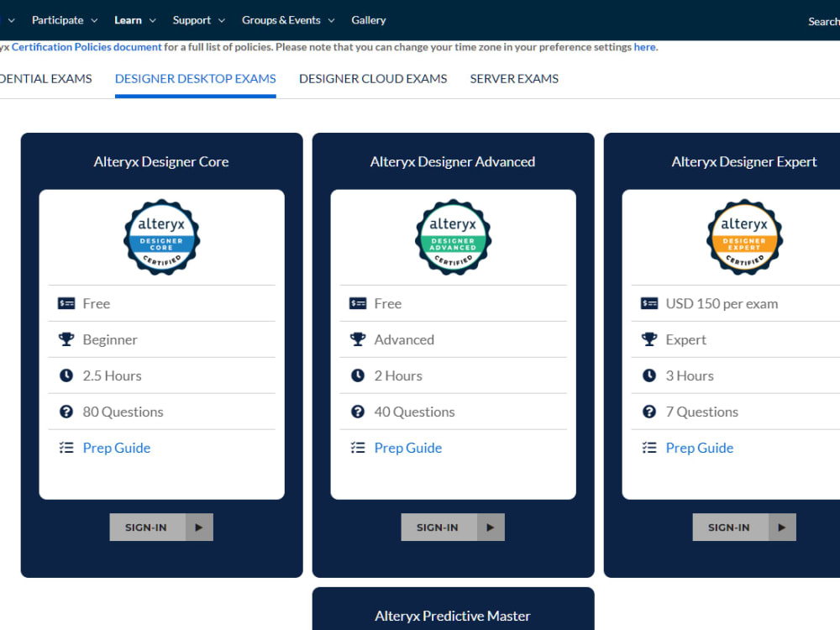Click the clock icon beside 2 Hours
840x630 pixels.
[358, 375]
